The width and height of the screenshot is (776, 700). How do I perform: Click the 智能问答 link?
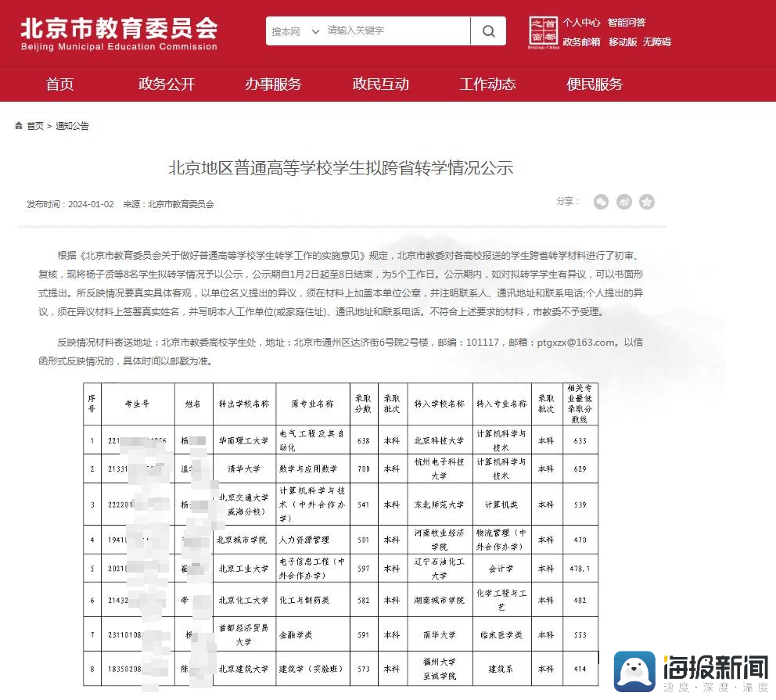627,23
